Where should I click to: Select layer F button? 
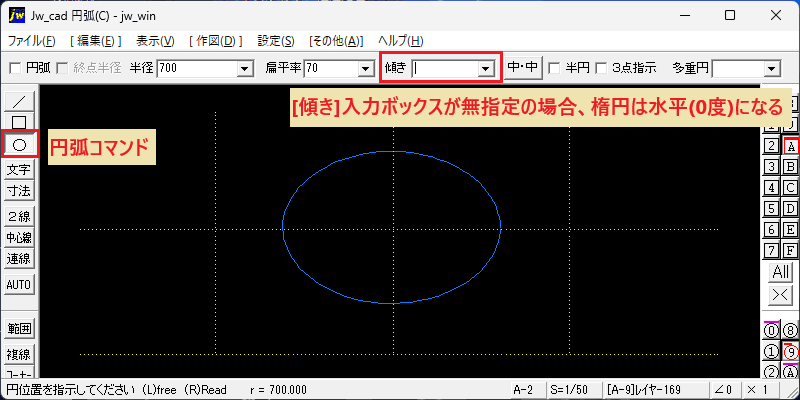pyautogui.click(x=790, y=251)
